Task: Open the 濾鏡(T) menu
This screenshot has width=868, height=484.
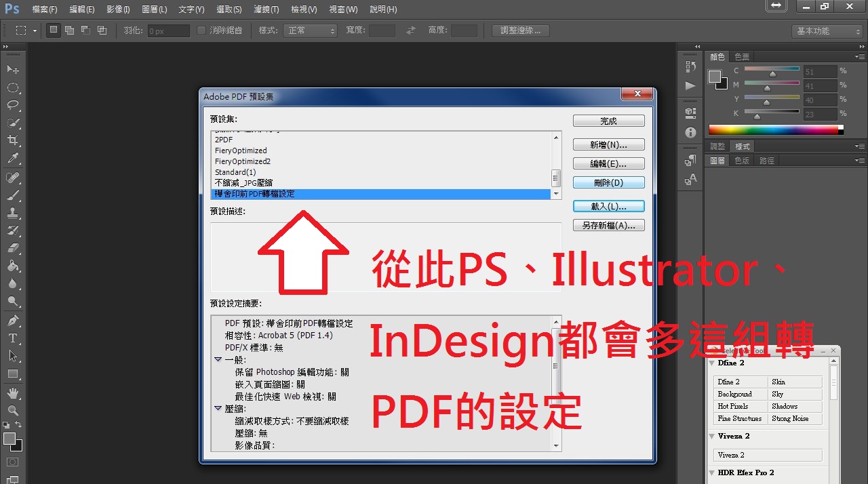Action: [265, 9]
